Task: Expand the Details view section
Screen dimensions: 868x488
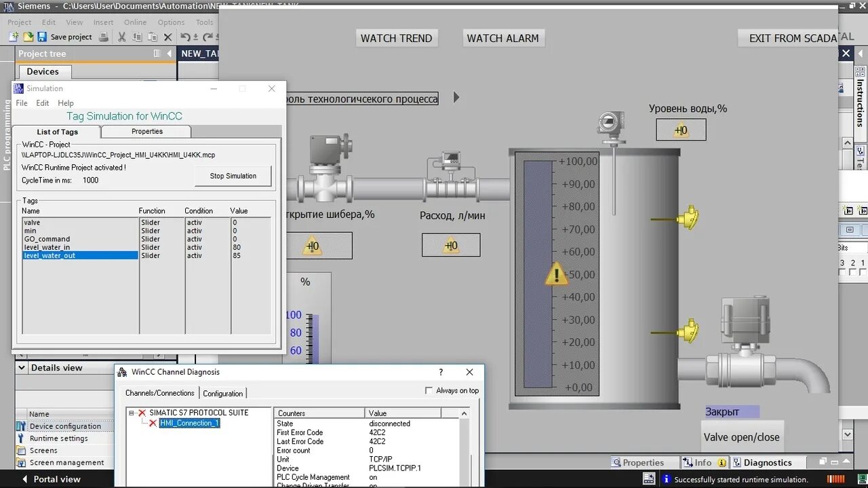Action: 22,368
